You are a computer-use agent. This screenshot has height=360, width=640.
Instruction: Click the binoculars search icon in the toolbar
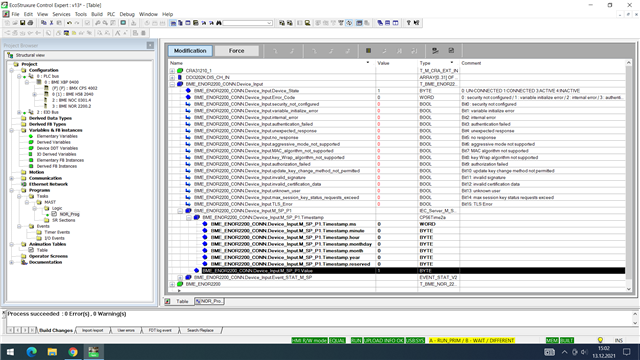point(219,23)
